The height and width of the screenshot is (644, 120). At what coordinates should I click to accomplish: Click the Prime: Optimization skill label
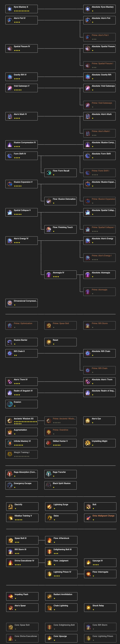(x=22, y=323)
